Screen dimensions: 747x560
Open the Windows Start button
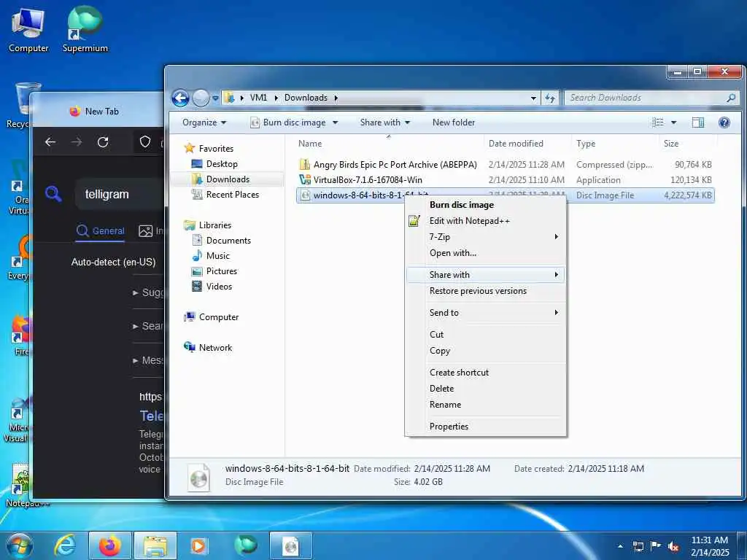pyautogui.click(x=20, y=545)
